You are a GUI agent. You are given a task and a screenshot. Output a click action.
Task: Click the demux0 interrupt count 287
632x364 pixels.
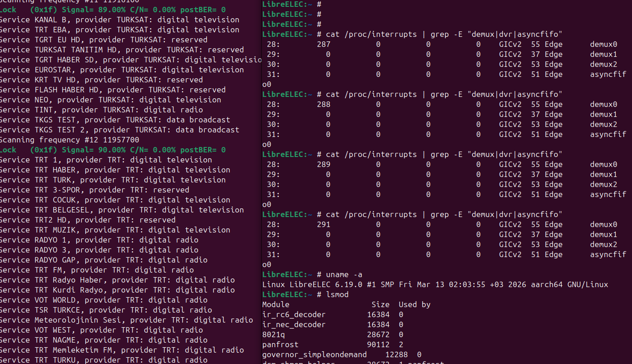[323, 44]
